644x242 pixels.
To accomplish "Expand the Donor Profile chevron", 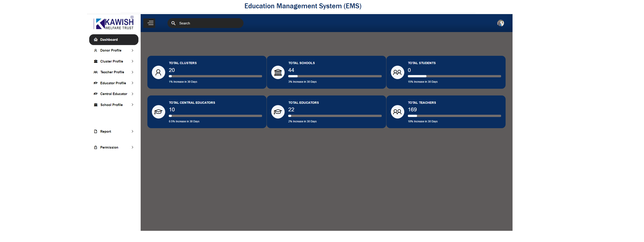I will pyautogui.click(x=132, y=50).
